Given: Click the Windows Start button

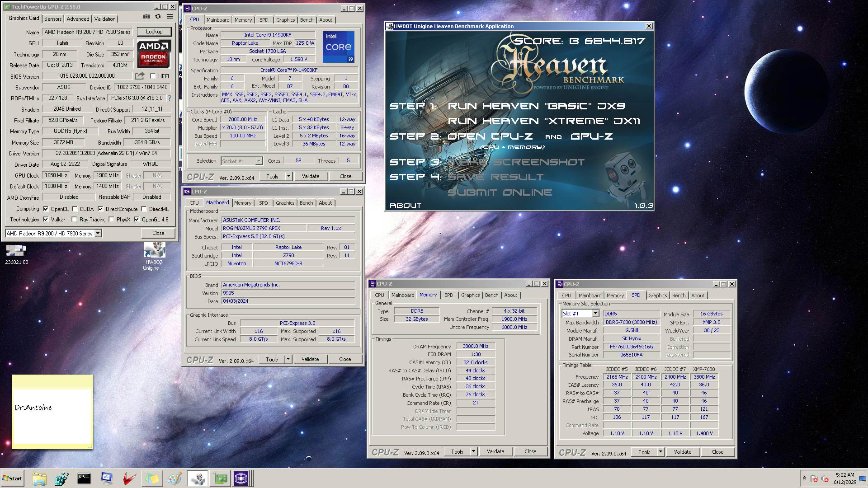Looking at the screenshot, I should (x=13, y=479).
